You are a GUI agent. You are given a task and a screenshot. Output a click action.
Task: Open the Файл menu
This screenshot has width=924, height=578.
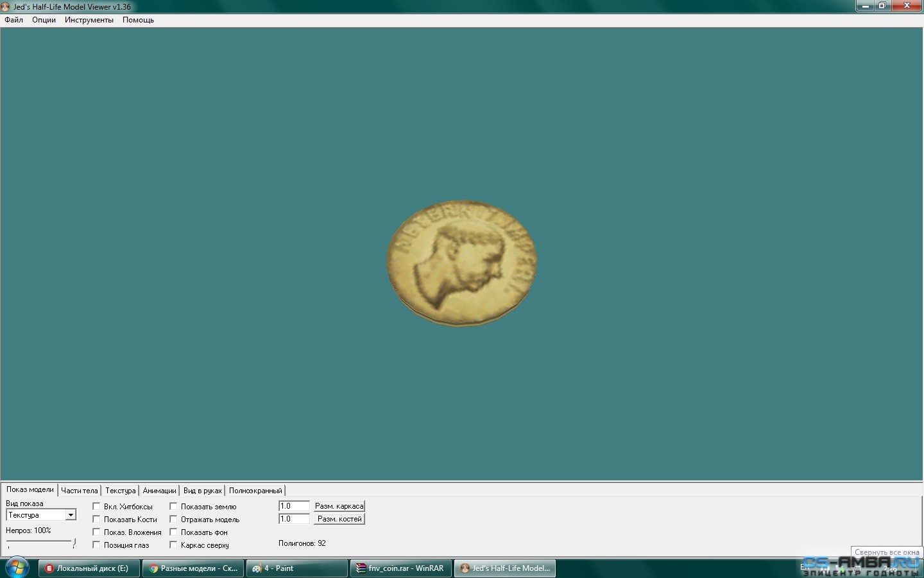(14, 20)
